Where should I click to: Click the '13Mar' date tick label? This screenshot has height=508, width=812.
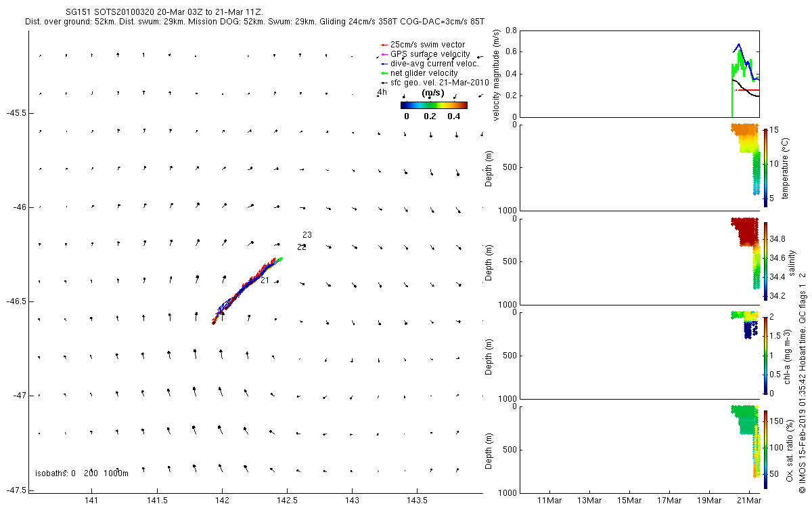pos(589,501)
